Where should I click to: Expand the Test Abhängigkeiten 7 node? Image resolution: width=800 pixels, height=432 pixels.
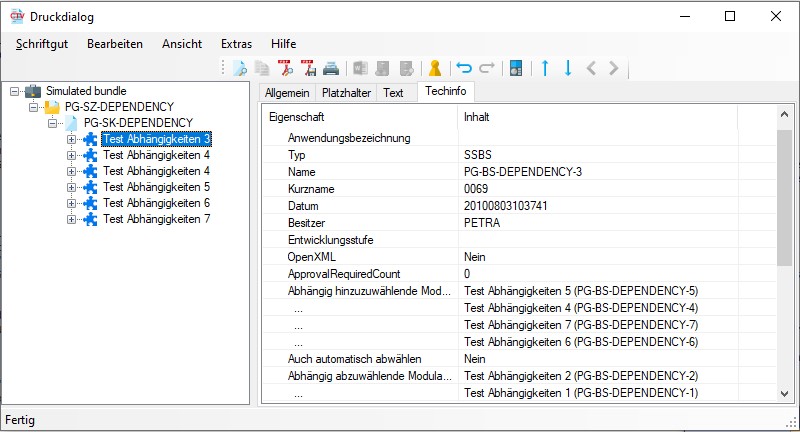click(x=72, y=219)
